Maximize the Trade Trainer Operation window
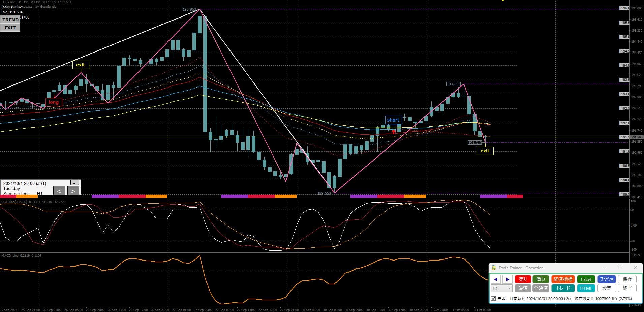The width and height of the screenshot is (644, 312). (619, 268)
